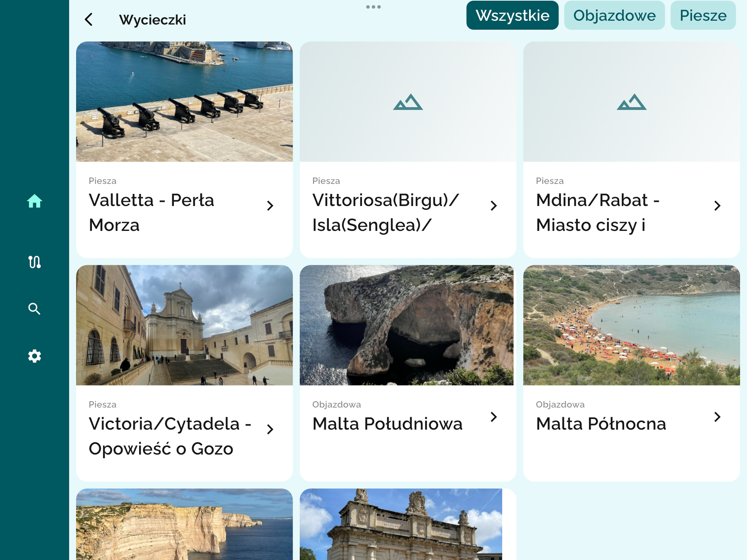Click the Malta Północna beach photo

(x=632, y=325)
